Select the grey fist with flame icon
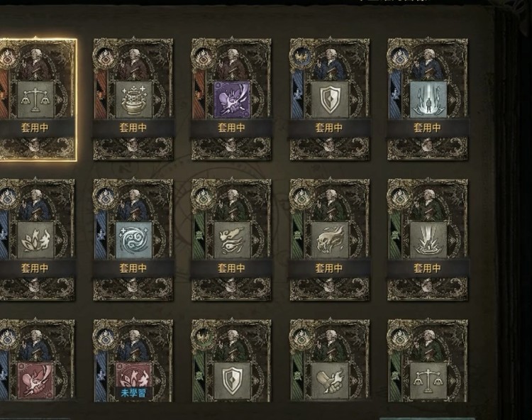The image size is (532, 420). [x=330, y=381]
